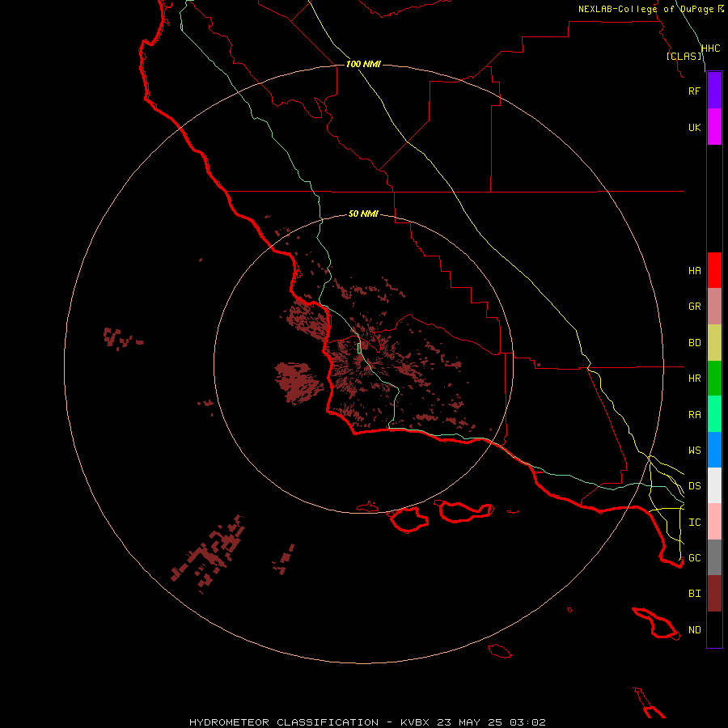Click the IC legend label

694,523
